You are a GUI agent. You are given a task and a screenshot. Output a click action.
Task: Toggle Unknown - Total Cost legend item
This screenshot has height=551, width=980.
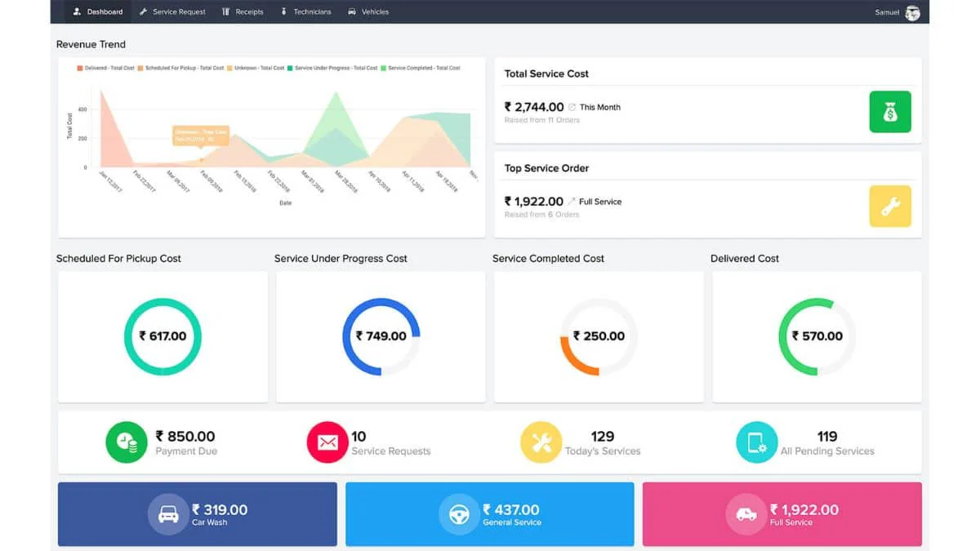coord(256,68)
